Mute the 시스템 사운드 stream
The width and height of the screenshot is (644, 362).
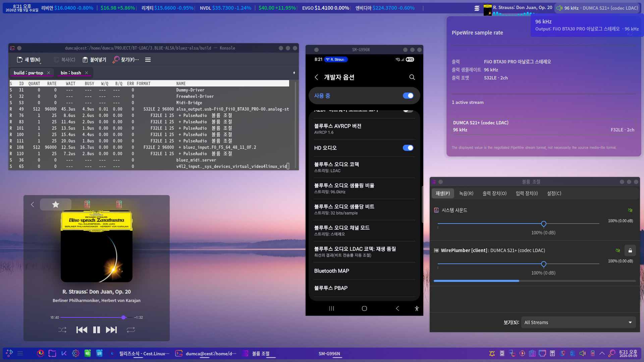pos(630,210)
